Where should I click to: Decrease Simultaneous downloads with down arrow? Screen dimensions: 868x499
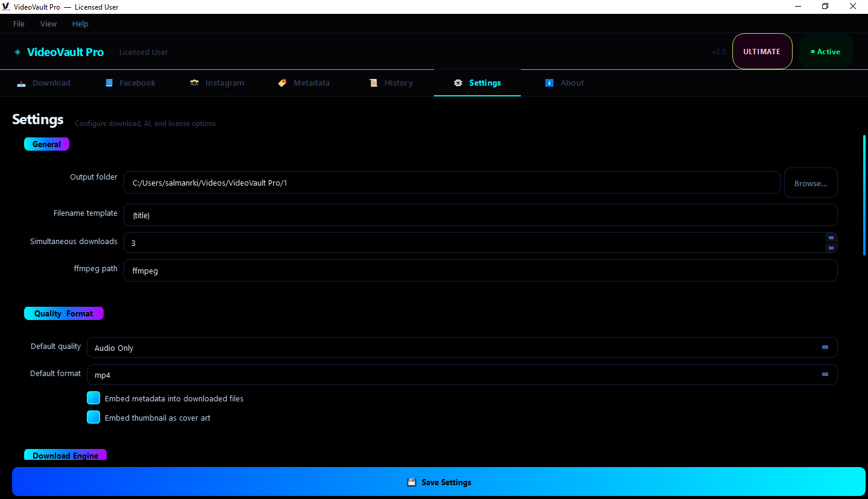(831, 248)
